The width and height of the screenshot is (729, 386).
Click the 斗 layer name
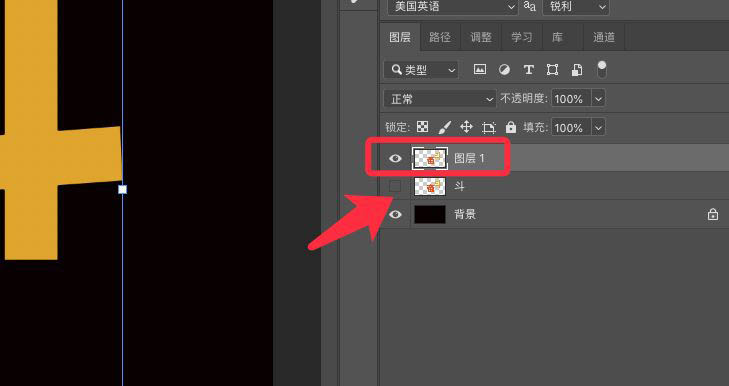[x=459, y=186]
